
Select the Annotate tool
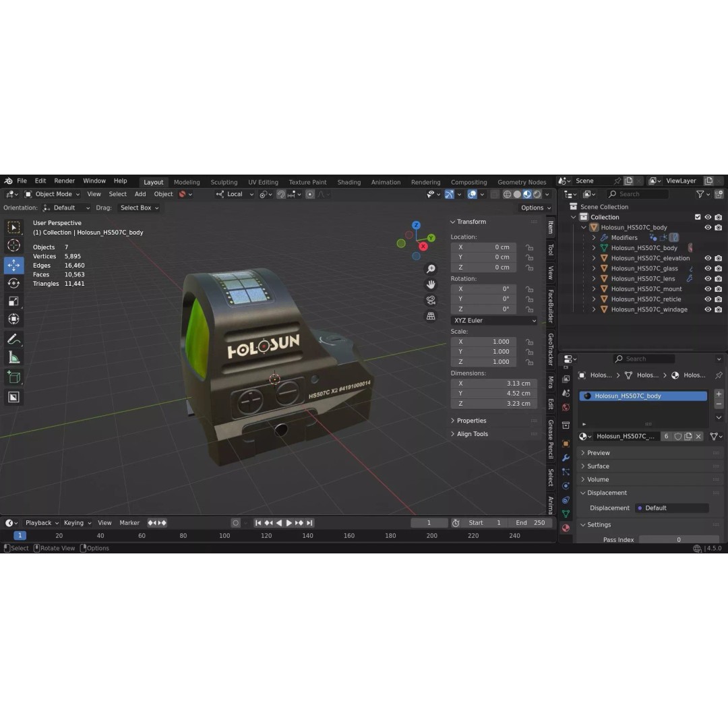(x=13, y=339)
